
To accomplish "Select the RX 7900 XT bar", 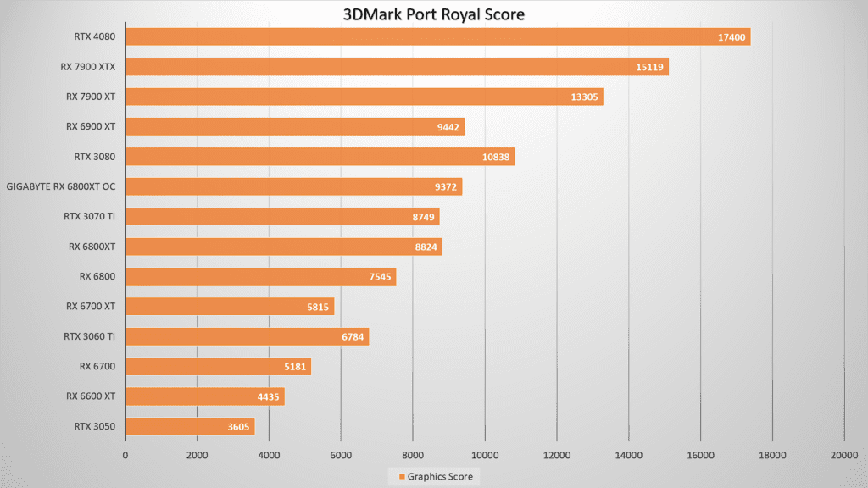I will coord(364,97).
